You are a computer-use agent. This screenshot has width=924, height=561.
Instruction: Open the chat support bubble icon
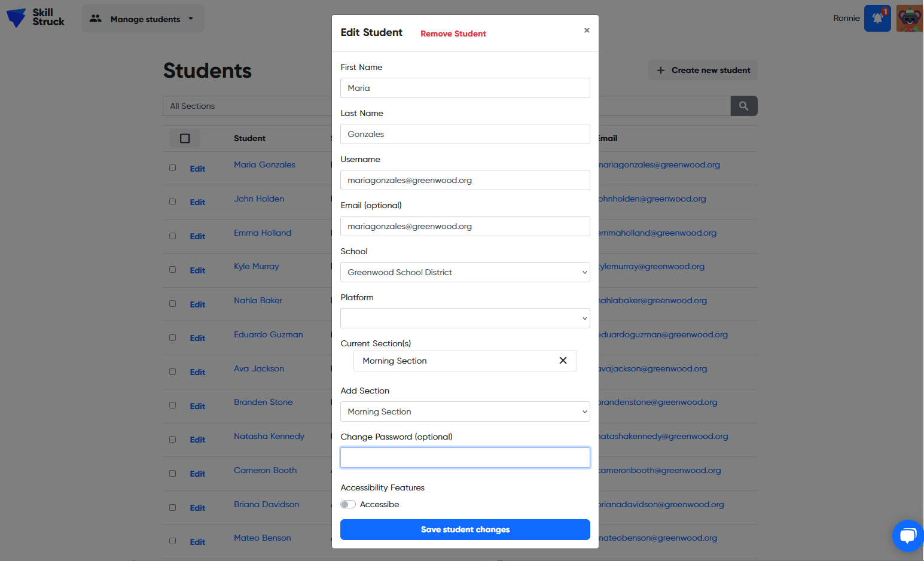click(908, 536)
